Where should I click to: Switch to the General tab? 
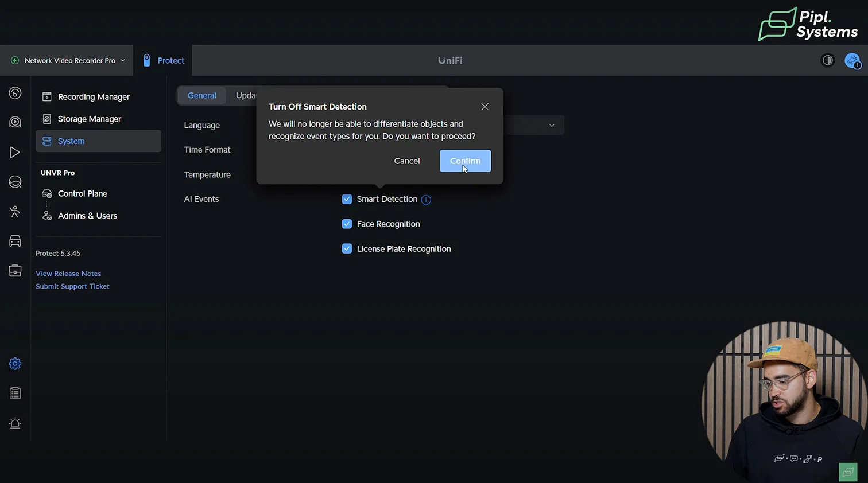point(202,96)
